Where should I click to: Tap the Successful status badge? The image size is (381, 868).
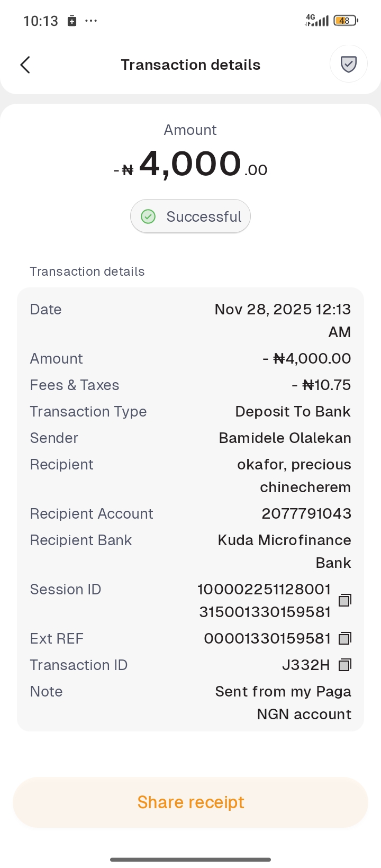click(x=190, y=216)
